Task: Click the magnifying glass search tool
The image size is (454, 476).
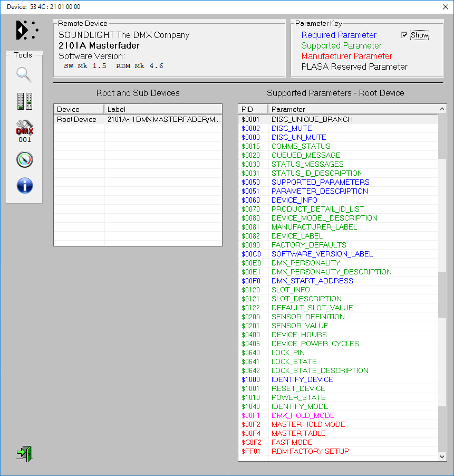Action: click(x=24, y=75)
